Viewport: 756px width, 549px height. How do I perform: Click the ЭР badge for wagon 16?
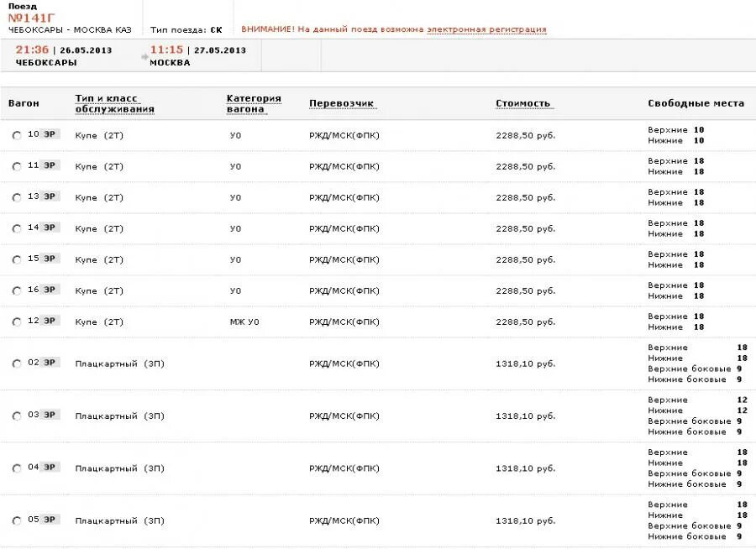coord(50,290)
